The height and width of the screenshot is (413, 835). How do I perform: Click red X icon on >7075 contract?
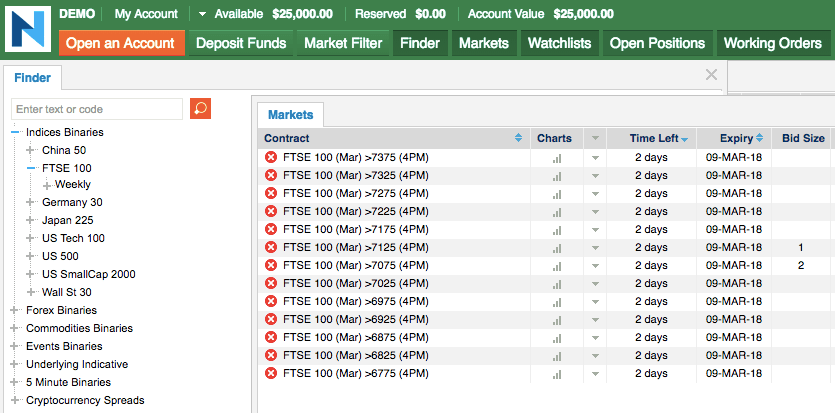pos(271,265)
